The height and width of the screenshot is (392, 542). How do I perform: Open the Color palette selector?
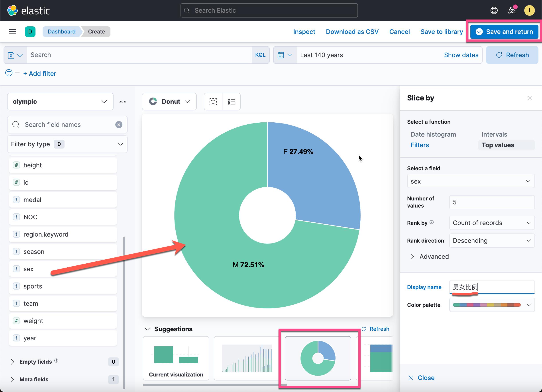pyautogui.click(x=492, y=305)
